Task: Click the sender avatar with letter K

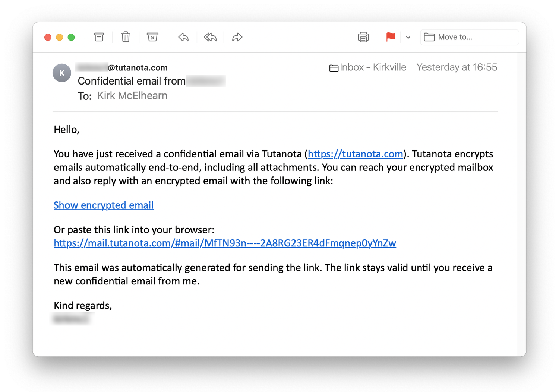Action: coord(62,73)
